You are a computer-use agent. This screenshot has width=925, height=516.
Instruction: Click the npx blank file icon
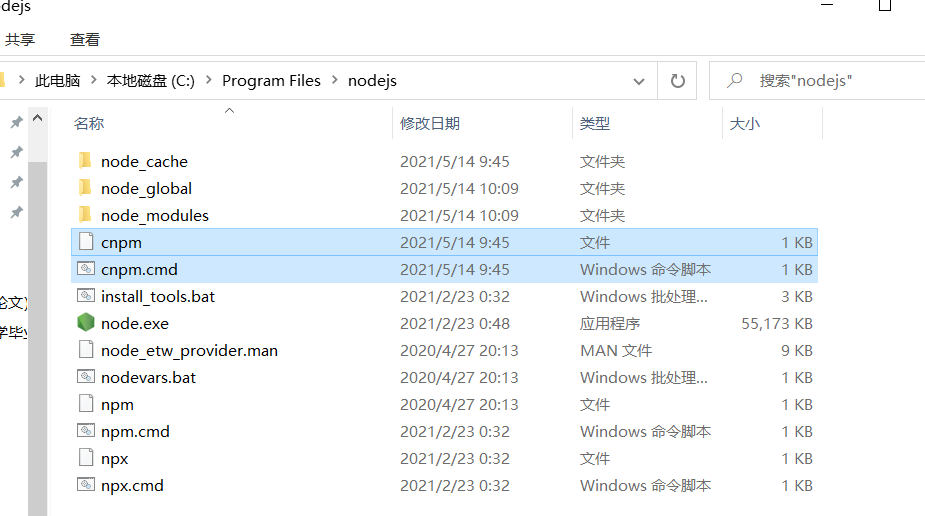tap(86, 458)
